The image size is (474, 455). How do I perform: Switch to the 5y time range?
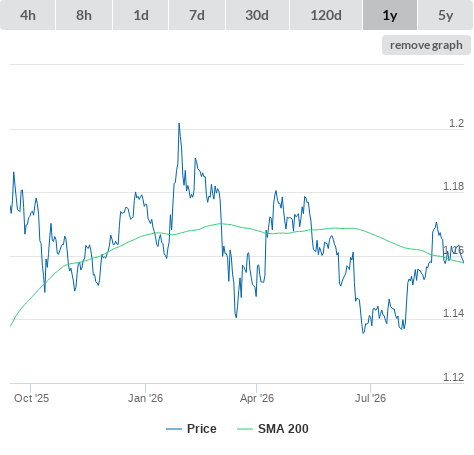click(446, 15)
